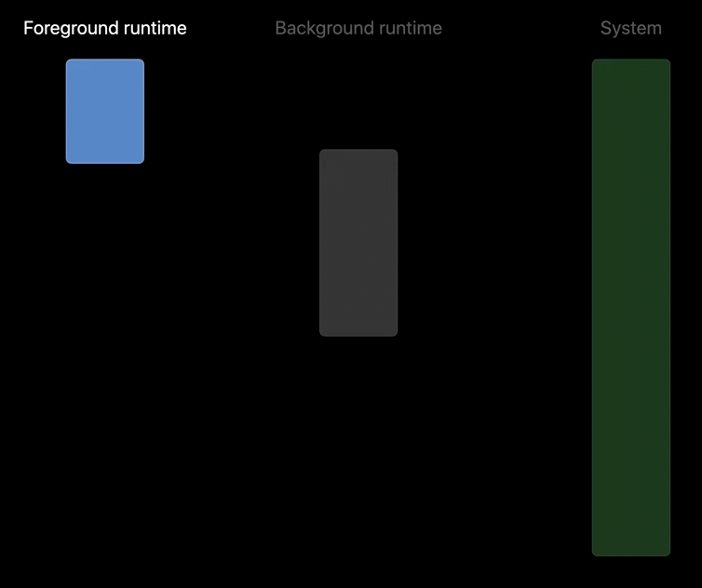Click the blue Foreground runtime bar
This screenshot has height=588, width=702.
[105, 111]
